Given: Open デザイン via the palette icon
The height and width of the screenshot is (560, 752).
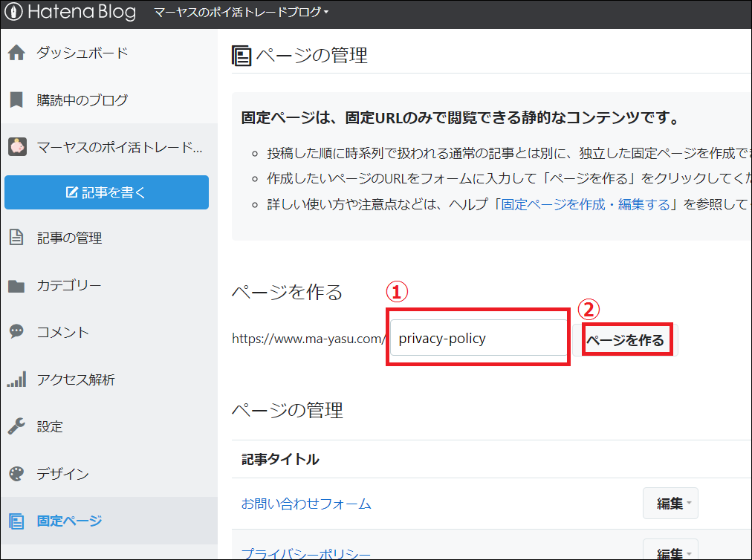Looking at the screenshot, I should coord(16,473).
